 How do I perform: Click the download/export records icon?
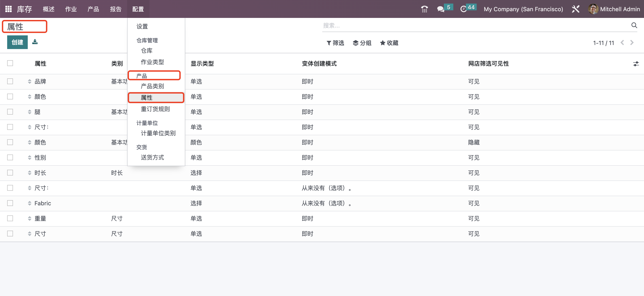click(35, 42)
